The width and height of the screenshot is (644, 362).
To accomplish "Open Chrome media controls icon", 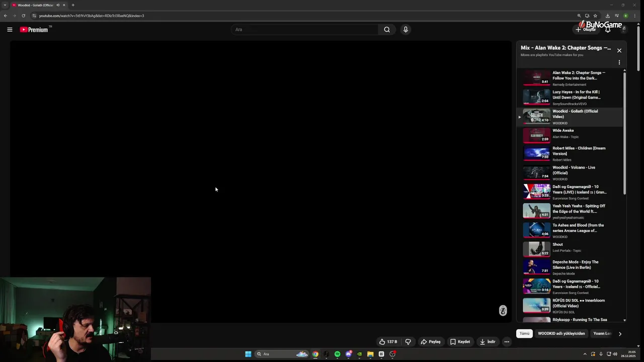I will [617, 16].
